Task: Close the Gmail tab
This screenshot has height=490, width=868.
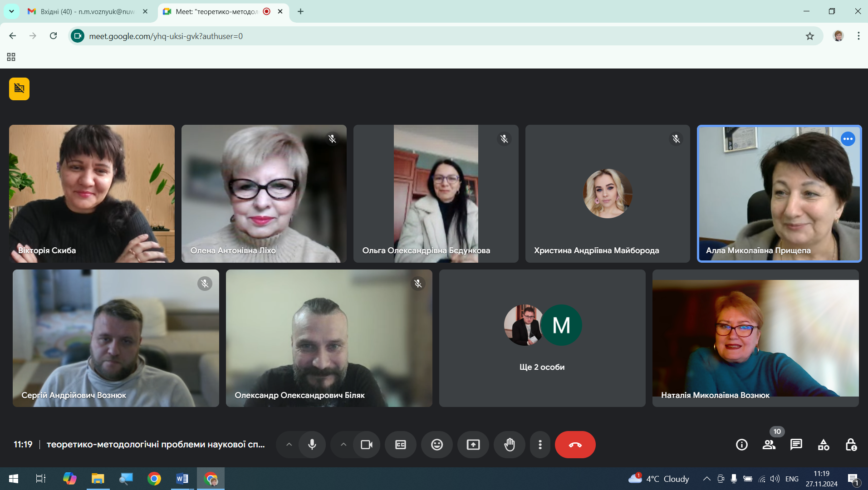Action: [x=145, y=11]
